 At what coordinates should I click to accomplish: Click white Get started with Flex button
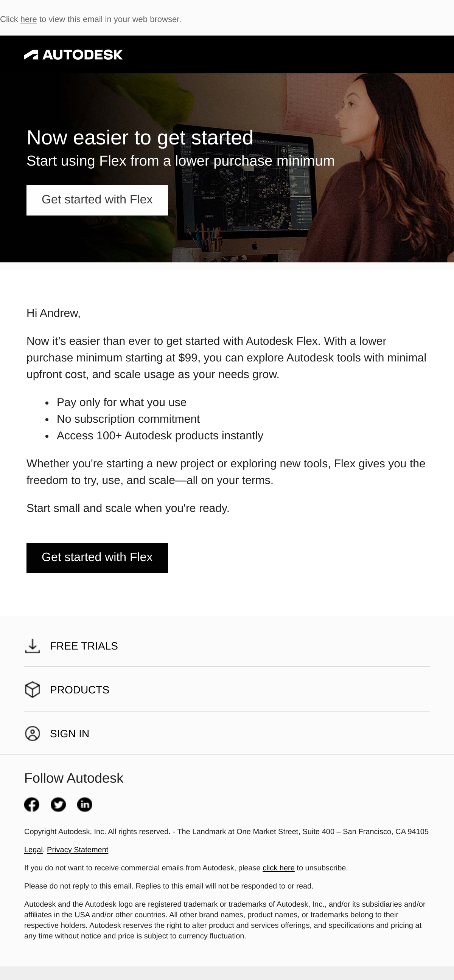97,200
